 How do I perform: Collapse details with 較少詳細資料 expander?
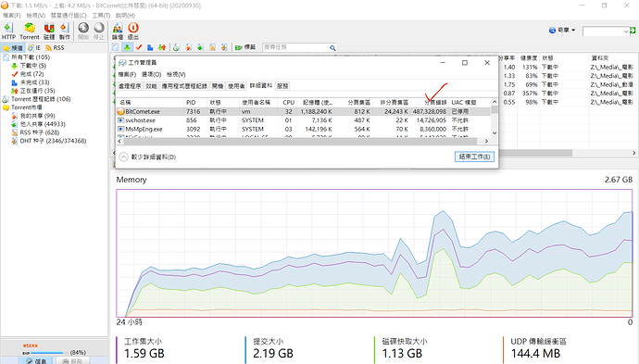tap(147, 157)
